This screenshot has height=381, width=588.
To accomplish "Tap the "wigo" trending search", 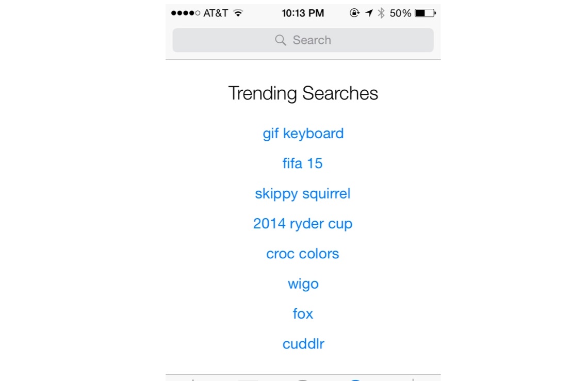I will [x=303, y=284].
